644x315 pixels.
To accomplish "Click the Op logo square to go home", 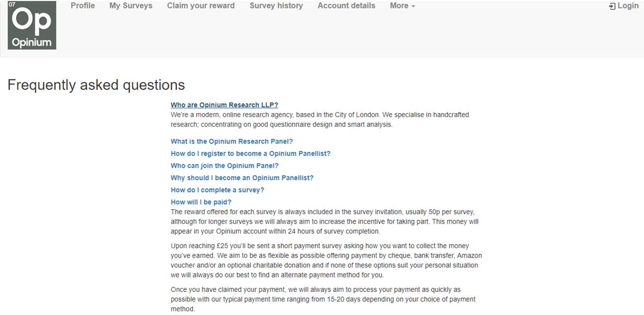I will coord(32,25).
